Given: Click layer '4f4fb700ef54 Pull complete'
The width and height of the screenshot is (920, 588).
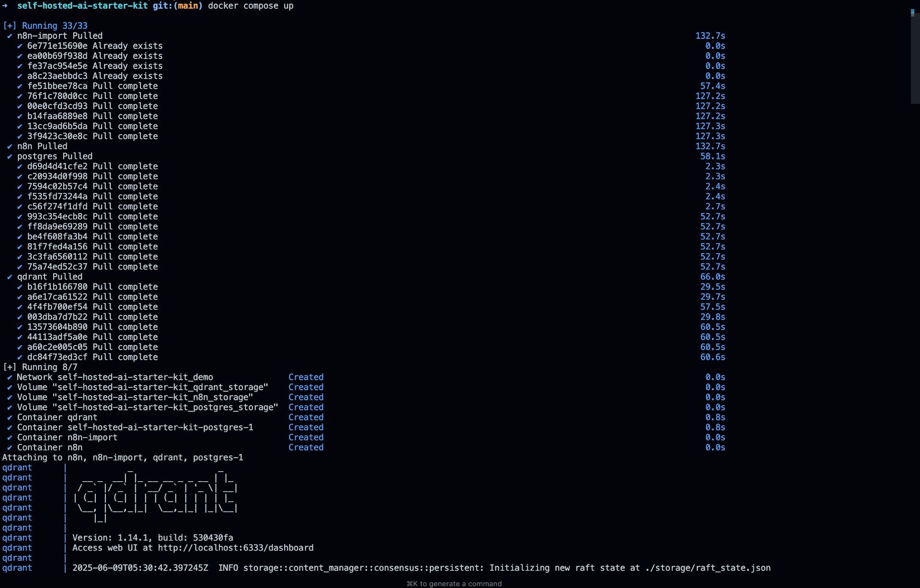Looking at the screenshot, I should pos(92,307).
